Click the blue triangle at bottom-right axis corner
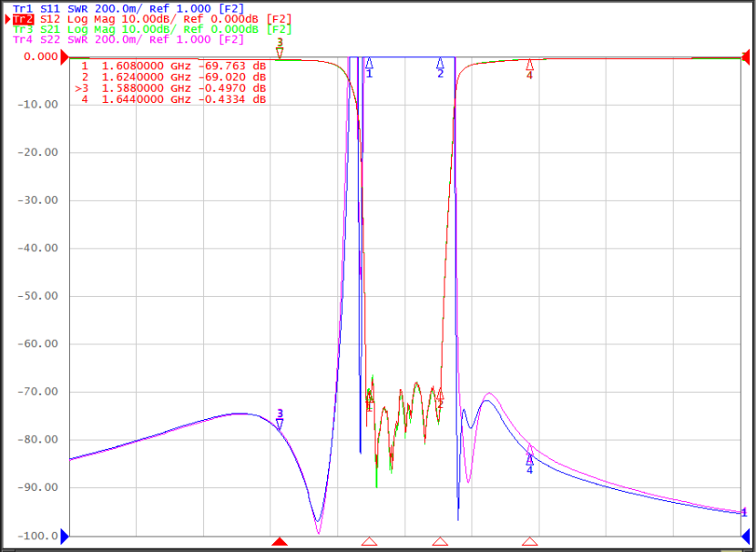The image size is (756, 552). coord(747,536)
